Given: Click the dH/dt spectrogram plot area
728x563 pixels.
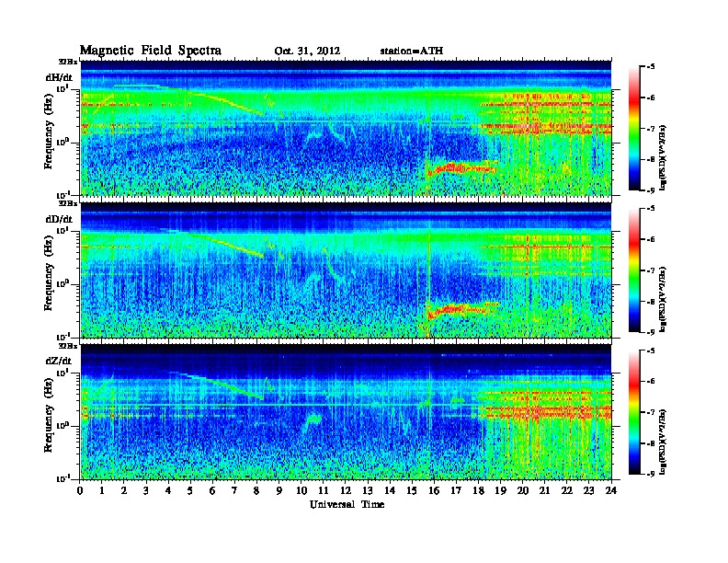Looking at the screenshot, I should (x=346, y=128).
